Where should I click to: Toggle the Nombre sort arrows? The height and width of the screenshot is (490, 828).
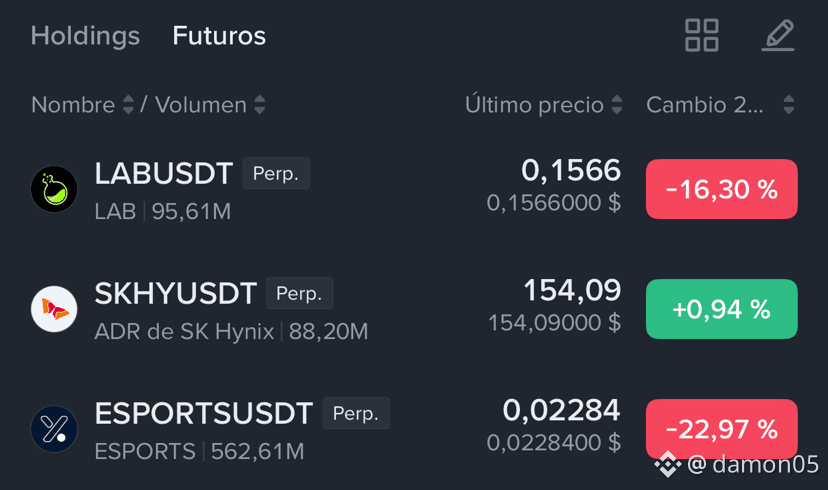(128, 105)
